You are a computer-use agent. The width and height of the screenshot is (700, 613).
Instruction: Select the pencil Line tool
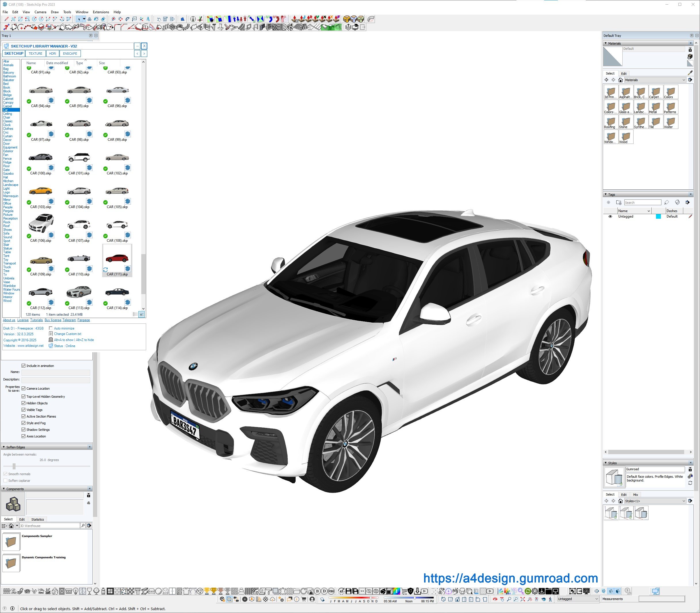point(7,19)
